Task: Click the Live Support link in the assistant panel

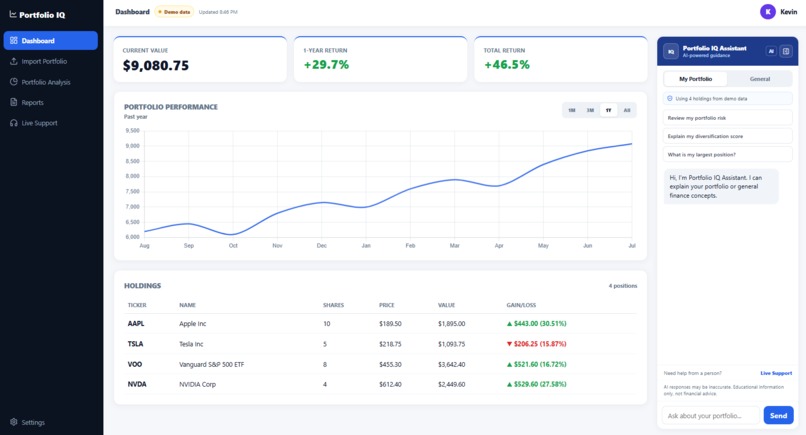Action: click(x=776, y=373)
